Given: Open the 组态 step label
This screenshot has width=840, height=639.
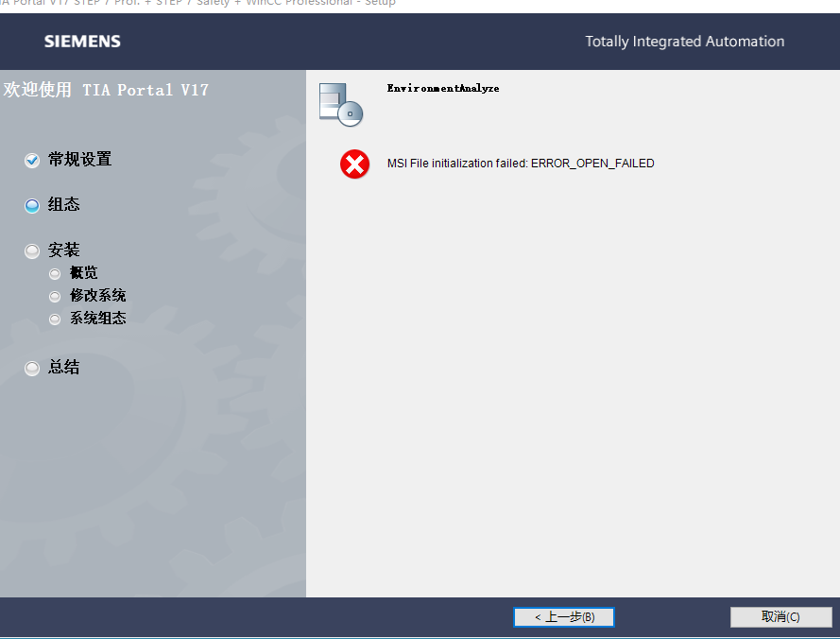Looking at the screenshot, I should pos(63,204).
